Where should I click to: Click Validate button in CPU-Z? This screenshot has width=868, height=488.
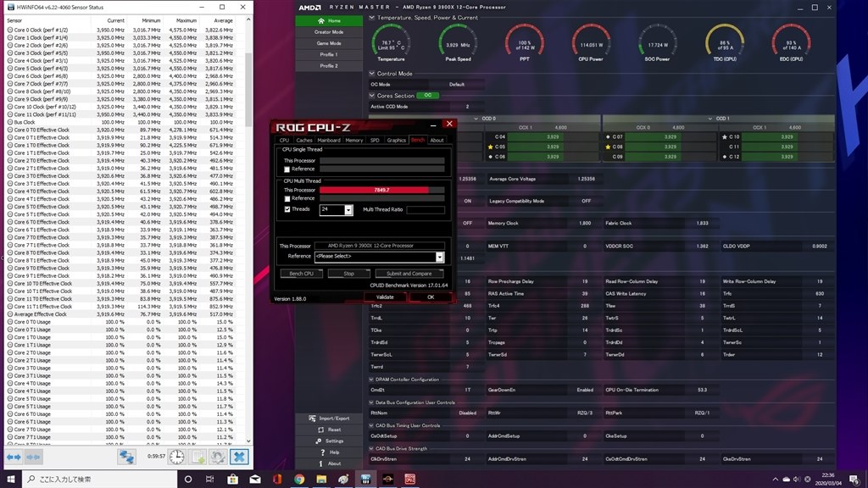[385, 297]
